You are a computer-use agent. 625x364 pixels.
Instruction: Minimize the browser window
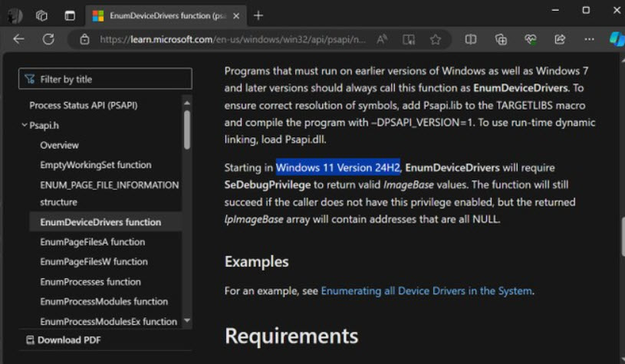(x=555, y=10)
